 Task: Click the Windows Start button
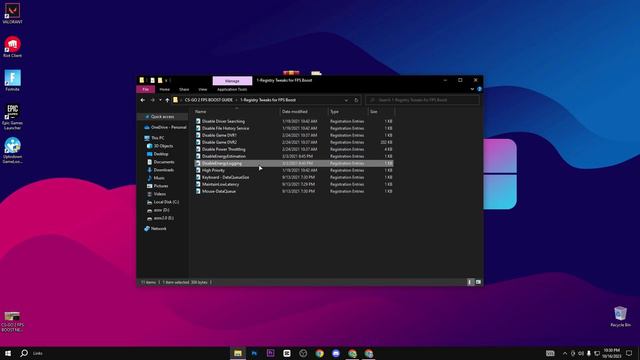tap(8, 353)
